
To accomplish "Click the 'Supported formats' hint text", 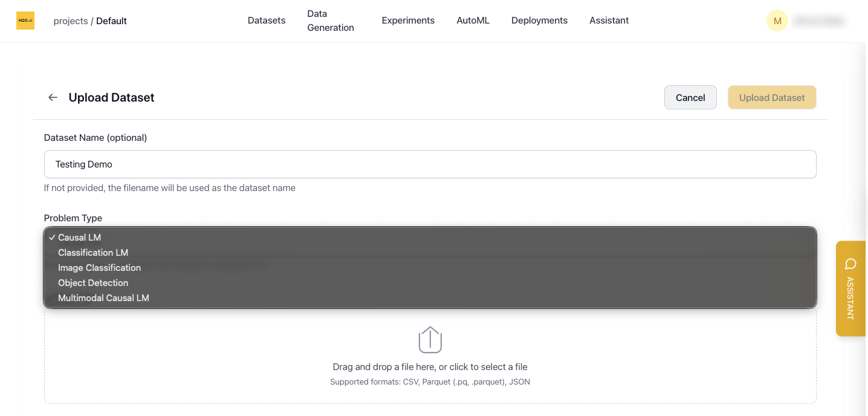I will pyautogui.click(x=430, y=382).
